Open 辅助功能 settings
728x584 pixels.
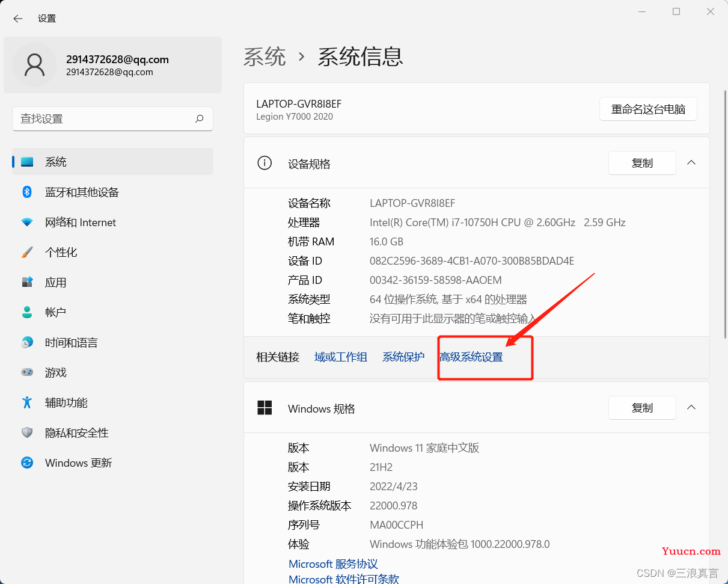coord(113,402)
